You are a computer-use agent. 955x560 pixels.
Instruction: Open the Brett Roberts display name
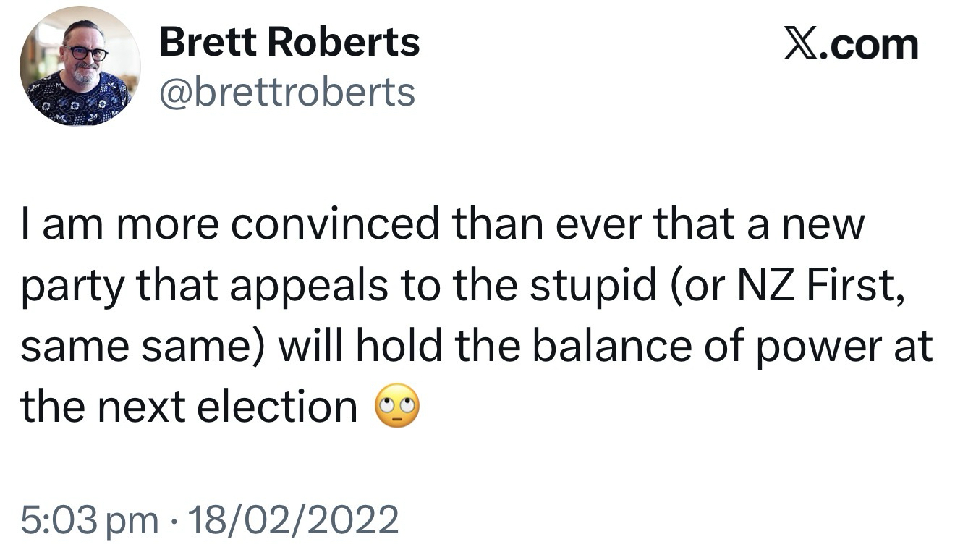(289, 42)
